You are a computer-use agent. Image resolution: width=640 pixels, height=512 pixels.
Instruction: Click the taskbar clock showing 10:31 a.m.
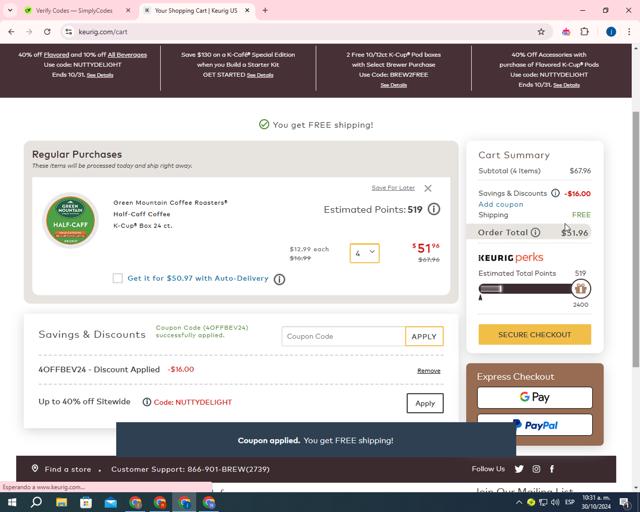point(596,502)
